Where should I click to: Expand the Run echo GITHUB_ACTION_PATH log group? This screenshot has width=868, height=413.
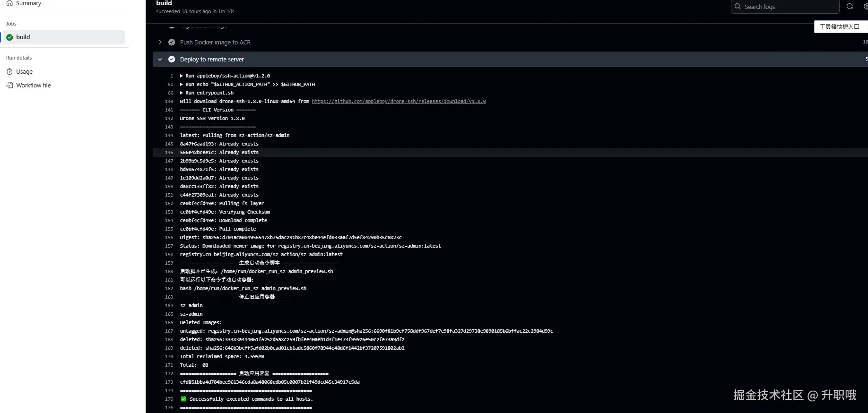point(182,85)
